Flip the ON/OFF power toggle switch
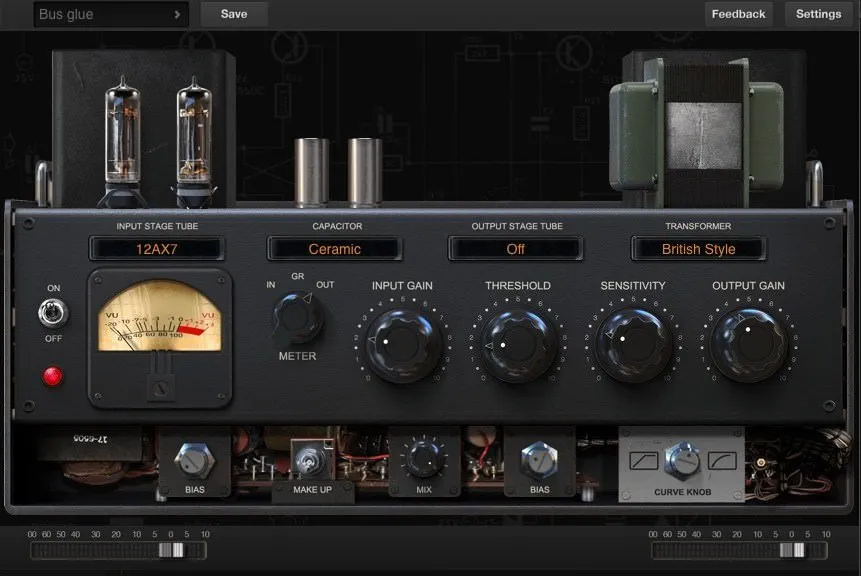The width and height of the screenshot is (861, 576). [x=53, y=313]
